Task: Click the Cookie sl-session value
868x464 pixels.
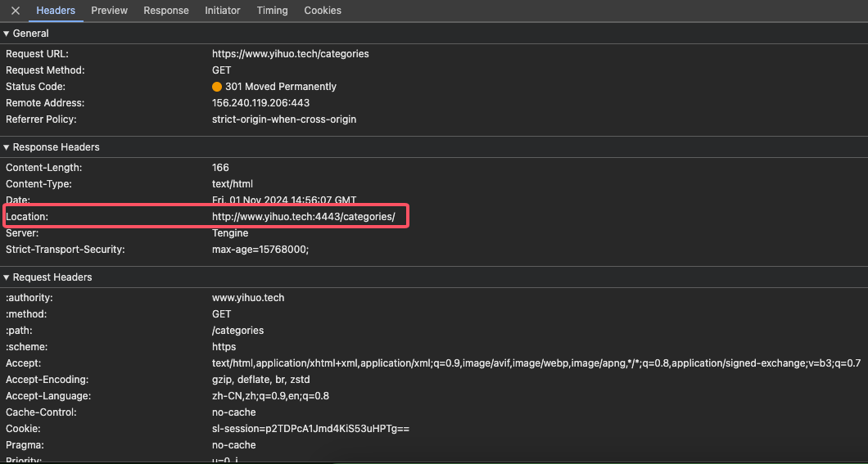Action: click(x=310, y=429)
